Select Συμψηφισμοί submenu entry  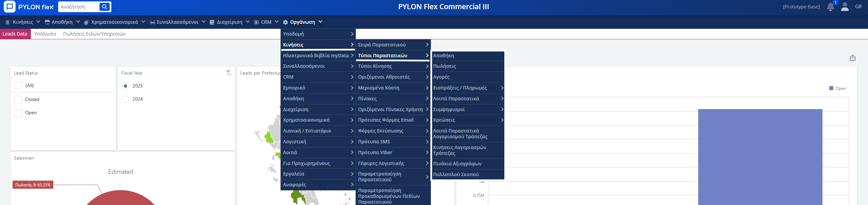tap(468, 109)
